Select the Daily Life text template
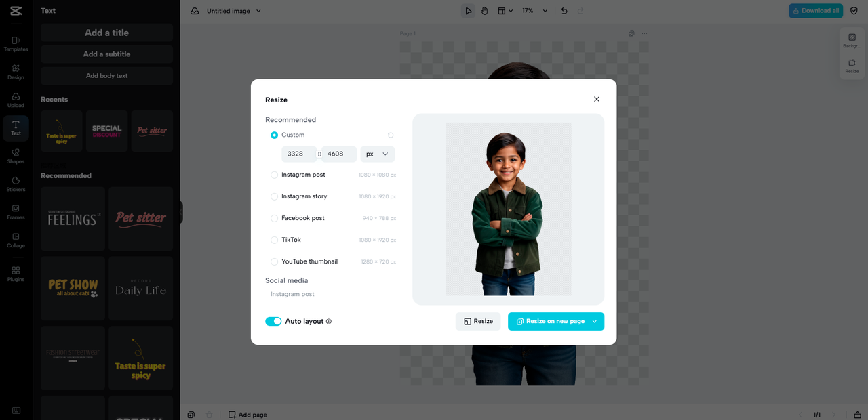 [141, 288]
